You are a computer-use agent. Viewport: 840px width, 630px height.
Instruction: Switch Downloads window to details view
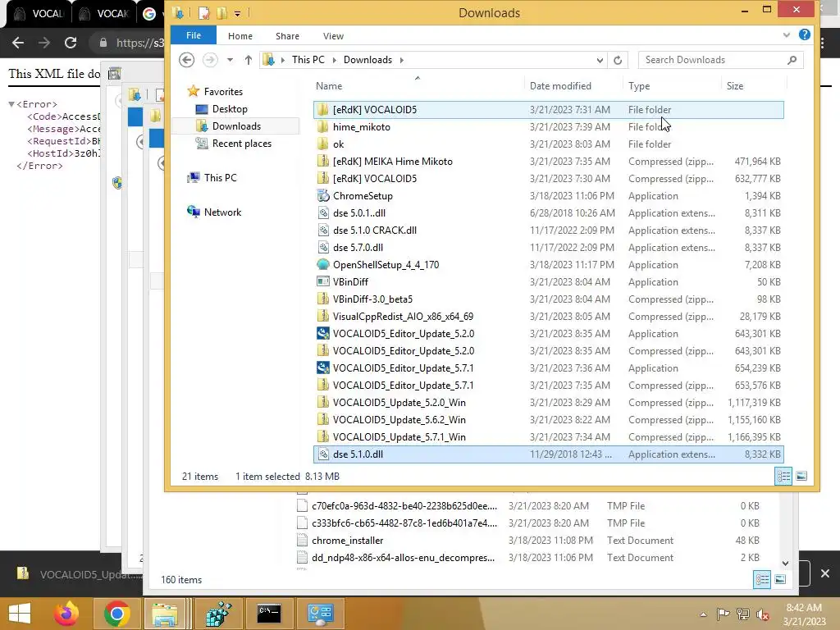(x=783, y=476)
